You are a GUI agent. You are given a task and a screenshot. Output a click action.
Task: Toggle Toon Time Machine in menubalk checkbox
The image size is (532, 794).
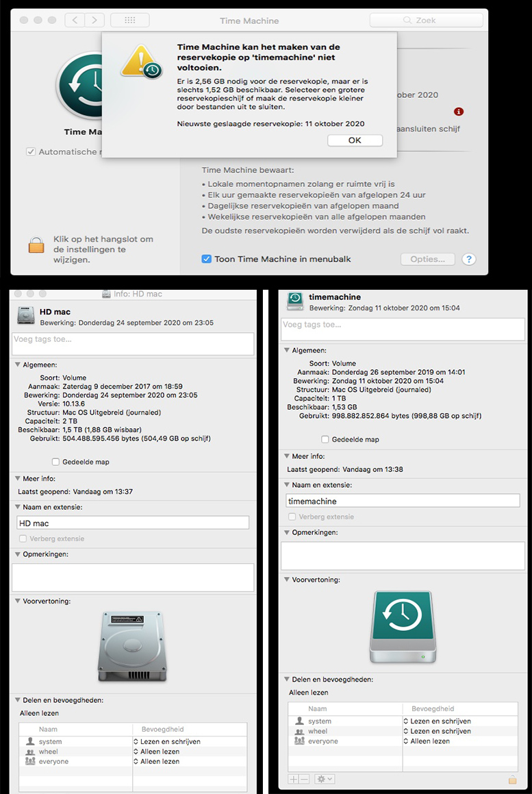click(206, 259)
